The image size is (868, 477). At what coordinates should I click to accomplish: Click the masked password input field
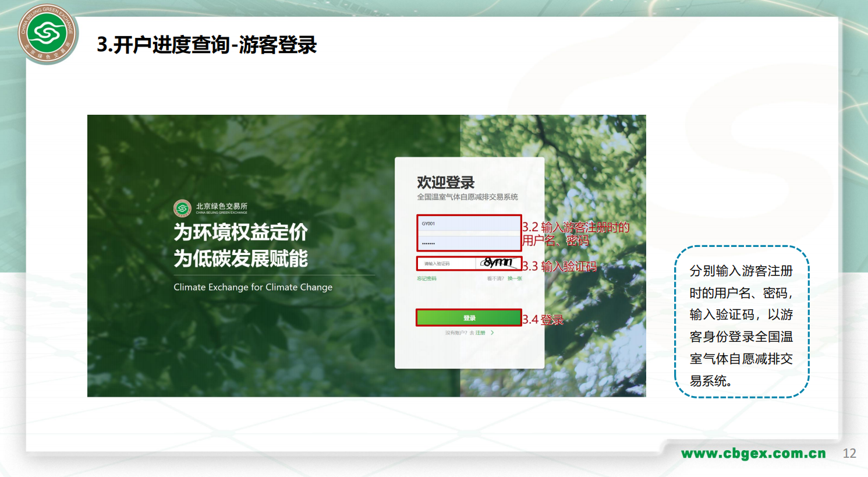(469, 243)
